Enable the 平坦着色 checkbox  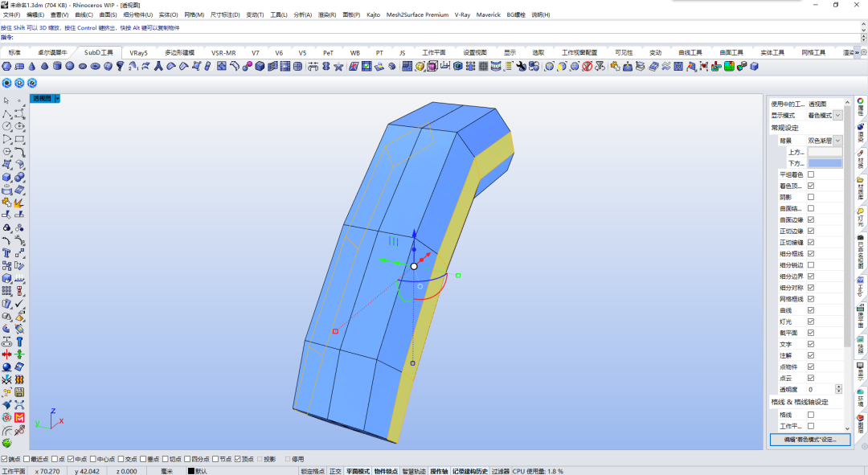coord(811,174)
